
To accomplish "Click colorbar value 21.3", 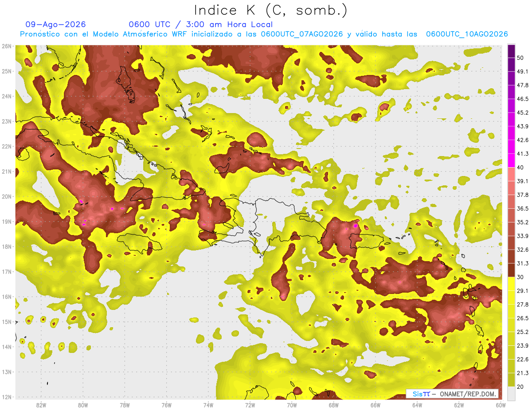I will coord(523,373).
